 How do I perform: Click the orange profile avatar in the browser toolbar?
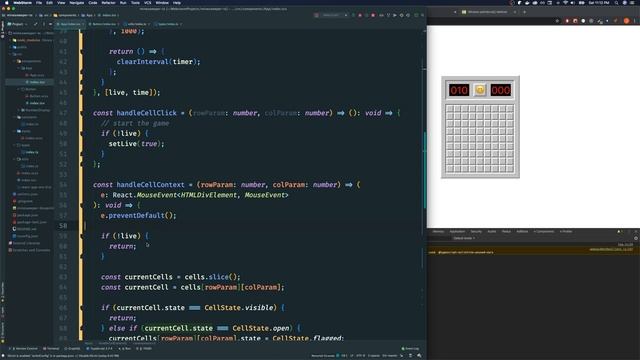pos(627,20)
